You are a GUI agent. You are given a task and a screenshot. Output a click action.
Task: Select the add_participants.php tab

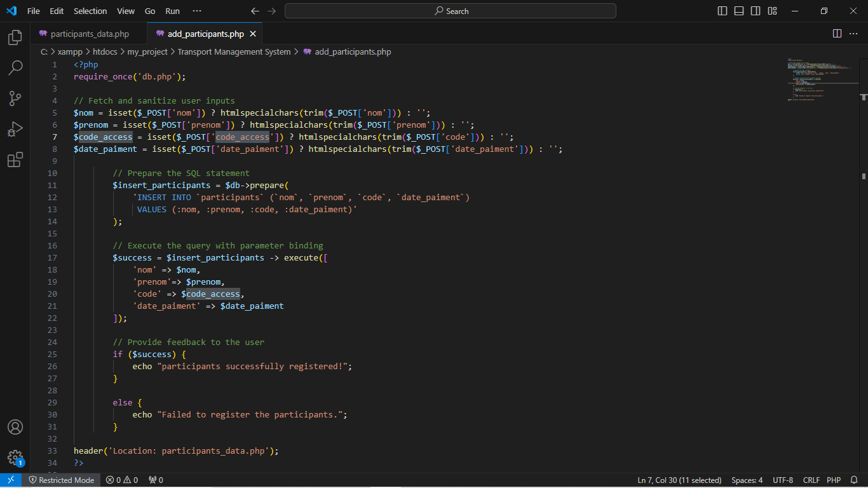pos(205,34)
